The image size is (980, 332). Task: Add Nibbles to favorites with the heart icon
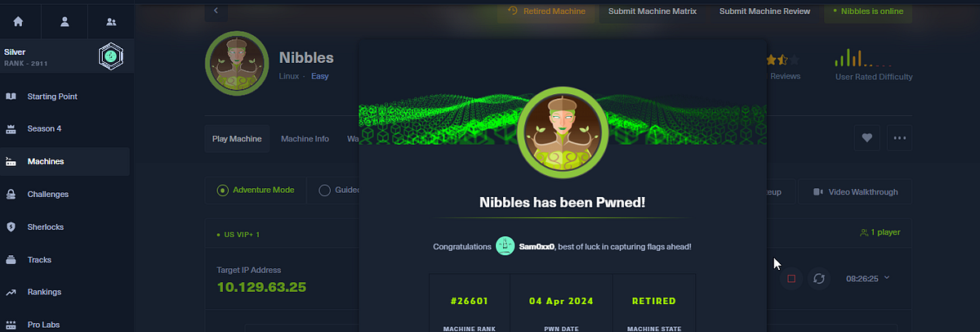click(x=867, y=138)
